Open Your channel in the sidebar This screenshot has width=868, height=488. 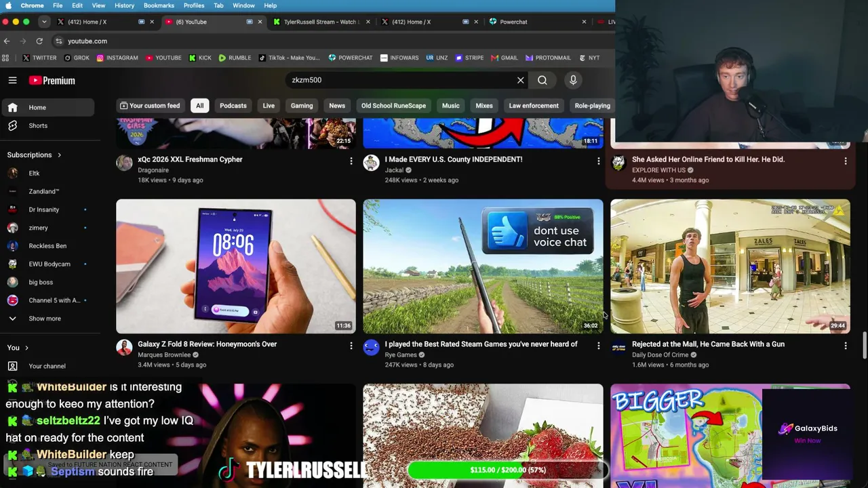pyautogui.click(x=47, y=366)
